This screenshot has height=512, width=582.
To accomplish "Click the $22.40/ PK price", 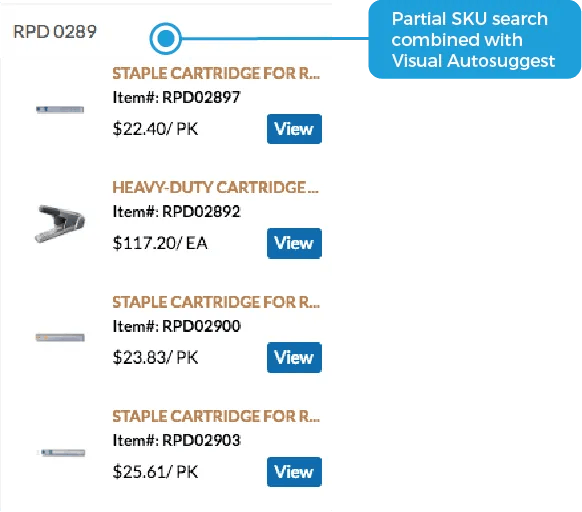I will pos(155,129).
